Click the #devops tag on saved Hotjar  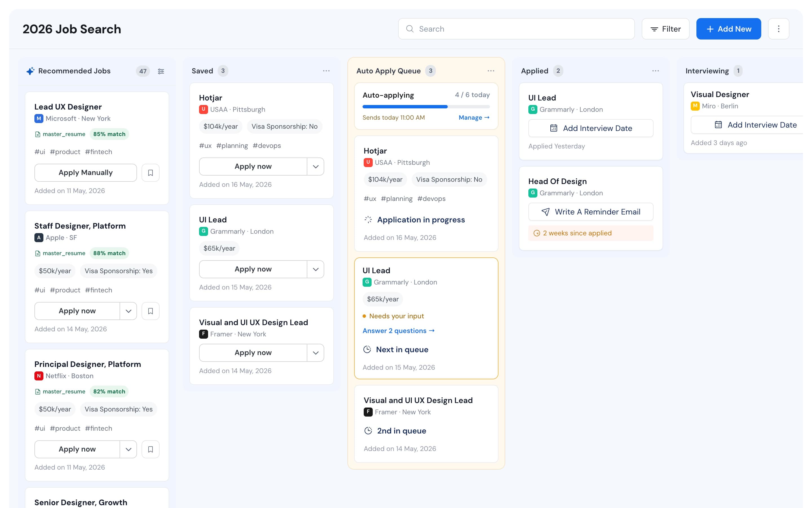click(x=267, y=146)
